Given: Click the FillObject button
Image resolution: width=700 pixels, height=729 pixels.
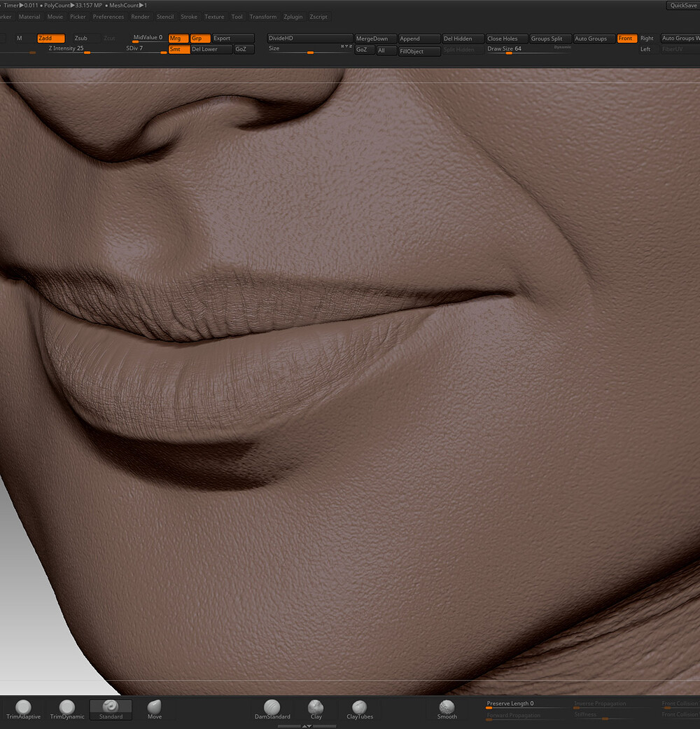Looking at the screenshot, I should pos(419,51).
